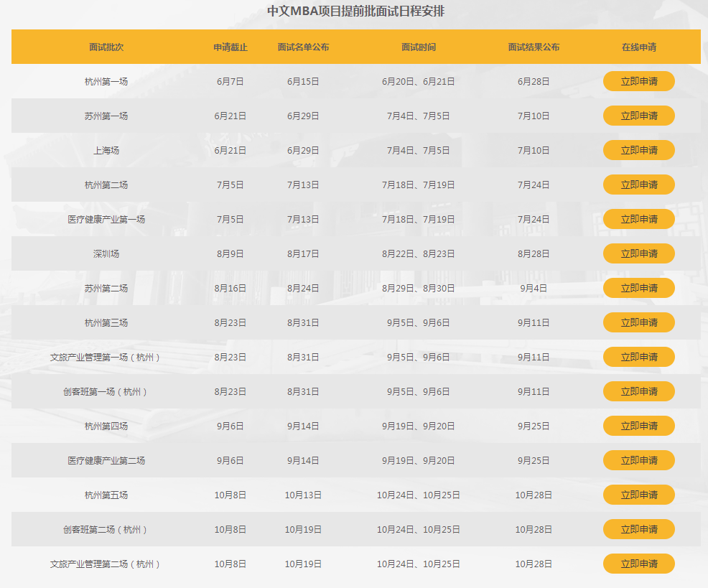Screen dimensions: 708x588
Task: Click 立即申请 for 文旅产业管理第一场（杭州）
Action: click(638, 357)
